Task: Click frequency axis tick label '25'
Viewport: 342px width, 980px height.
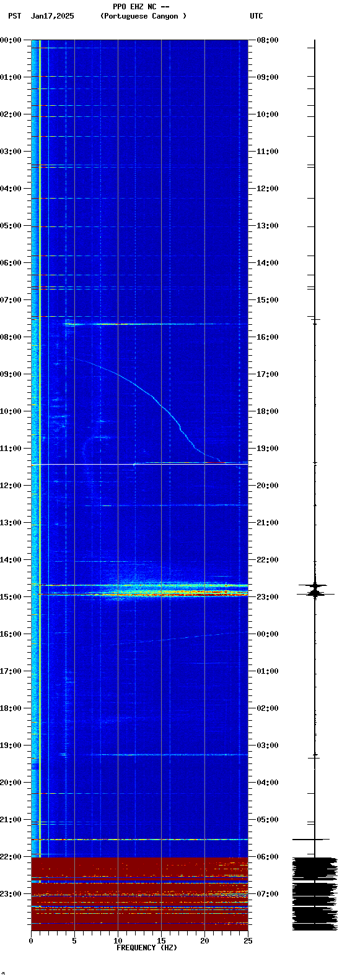Action: point(248,941)
